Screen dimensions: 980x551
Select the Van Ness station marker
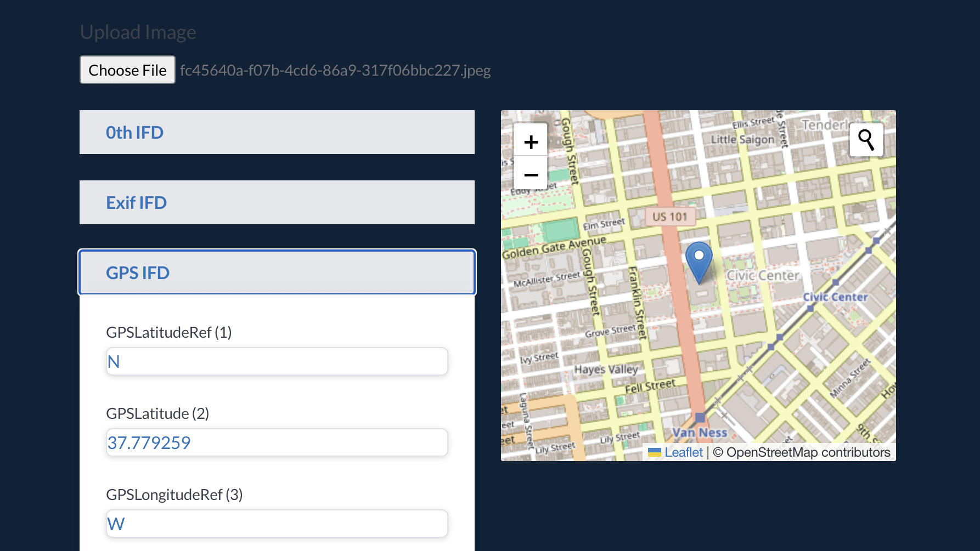click(700, 418)
